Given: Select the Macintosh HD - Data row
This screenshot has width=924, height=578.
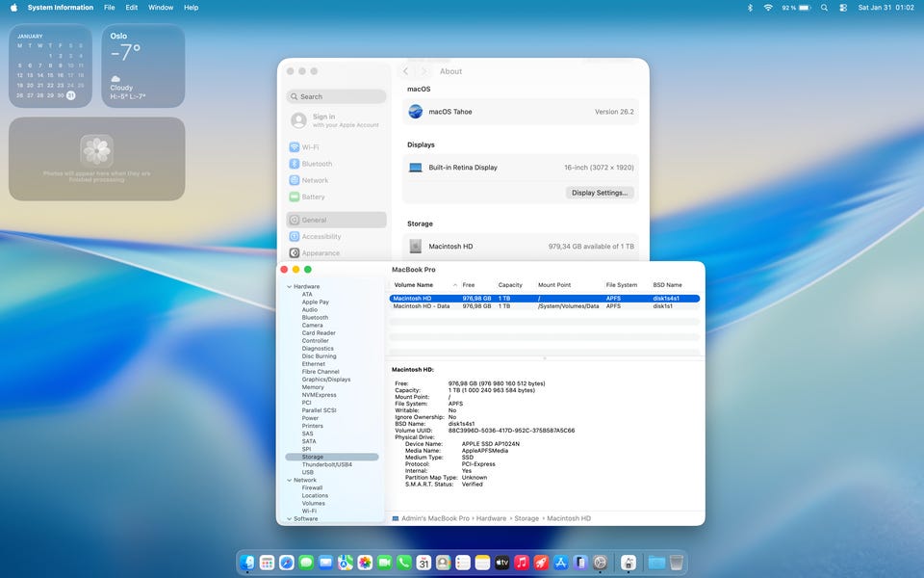Looking at the screenshot, I should (422, 306).
